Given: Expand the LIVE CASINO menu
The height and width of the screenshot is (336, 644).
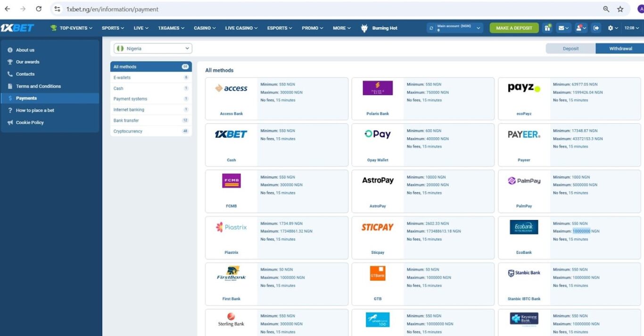Looking at the screenshot, I should pos(241,28).
